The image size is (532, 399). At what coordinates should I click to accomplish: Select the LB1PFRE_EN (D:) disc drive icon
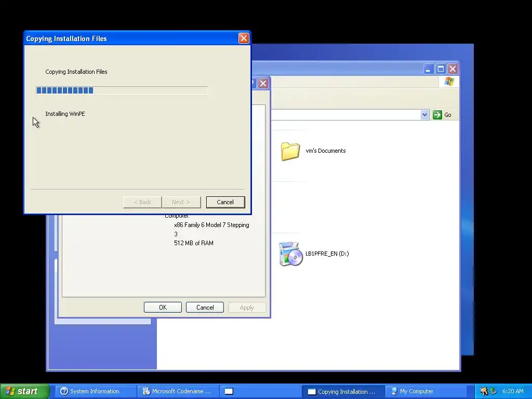(x=290, y=254)
